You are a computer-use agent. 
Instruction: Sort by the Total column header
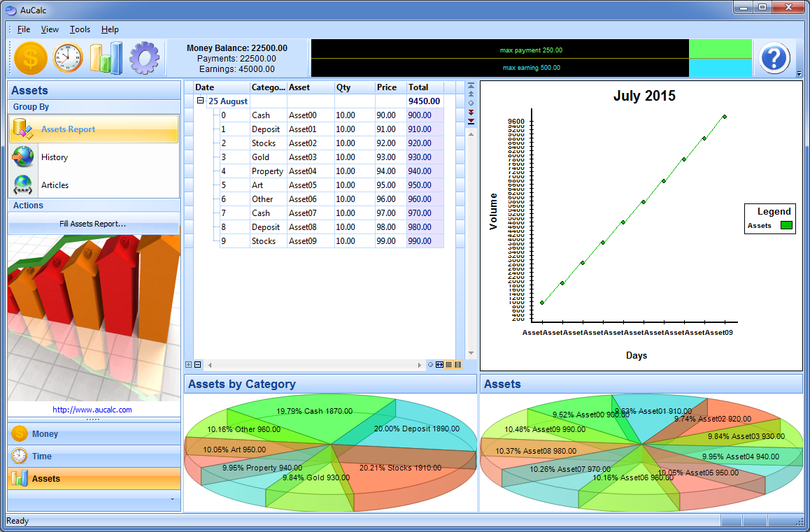[424, 87]
